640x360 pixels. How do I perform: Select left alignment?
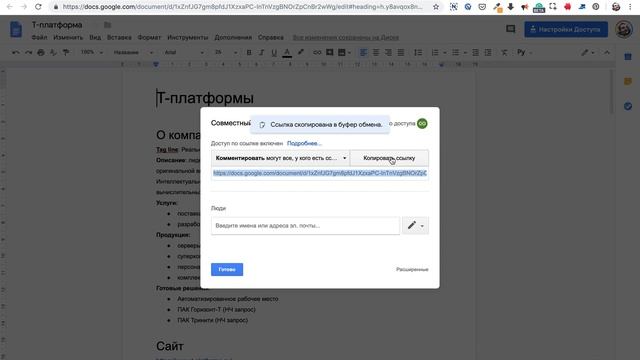pos(363,52)
